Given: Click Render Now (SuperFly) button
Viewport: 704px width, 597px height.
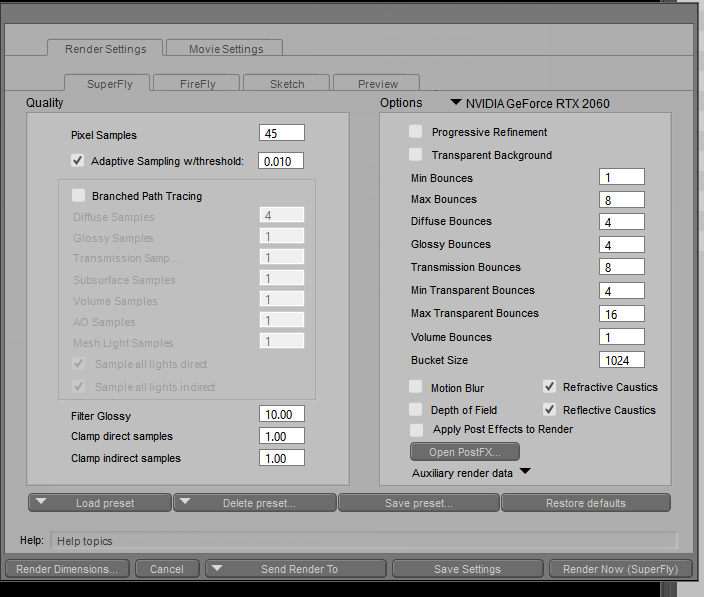Looking at the screenshot, I should tap(620, 569).
